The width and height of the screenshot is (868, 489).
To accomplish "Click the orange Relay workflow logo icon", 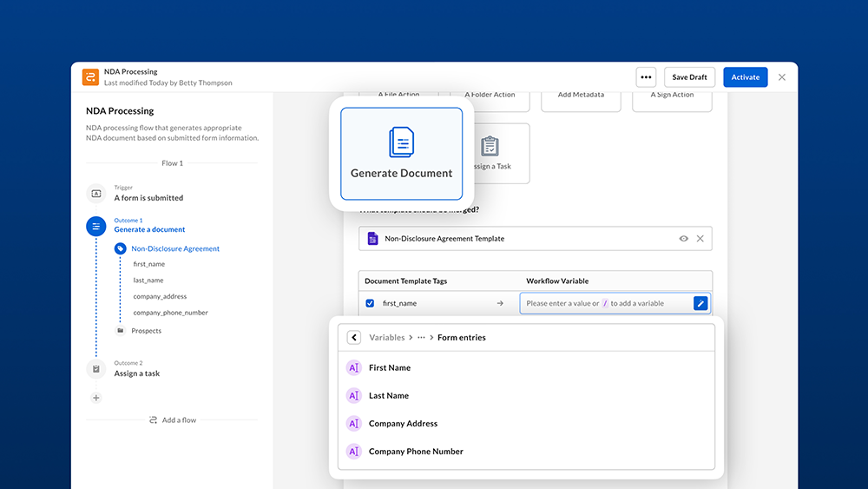I will pyautogui.click(x=90, y=77).
